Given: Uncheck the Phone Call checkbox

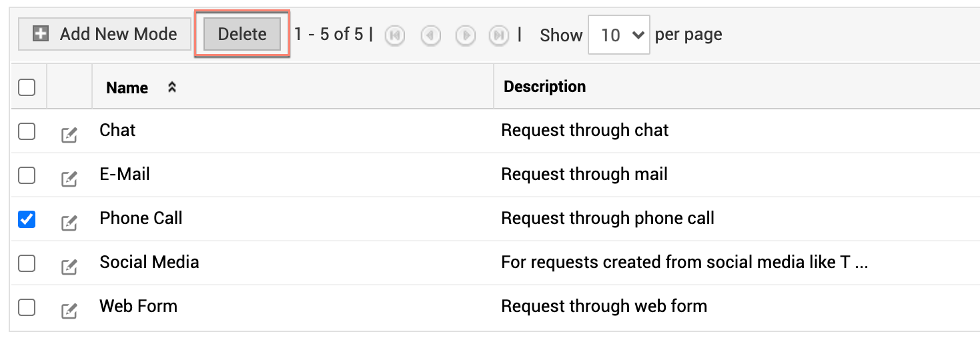Looking at the screenshot, I should (27, 219).
